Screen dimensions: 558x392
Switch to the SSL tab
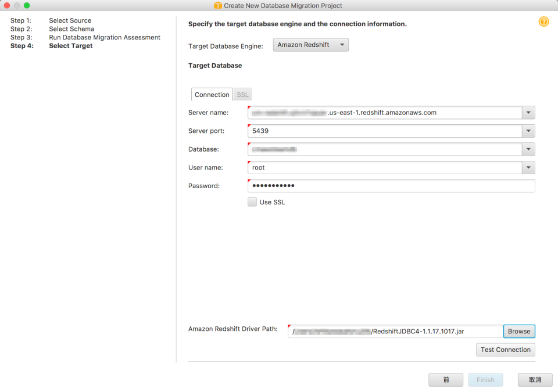click(242, 93)
